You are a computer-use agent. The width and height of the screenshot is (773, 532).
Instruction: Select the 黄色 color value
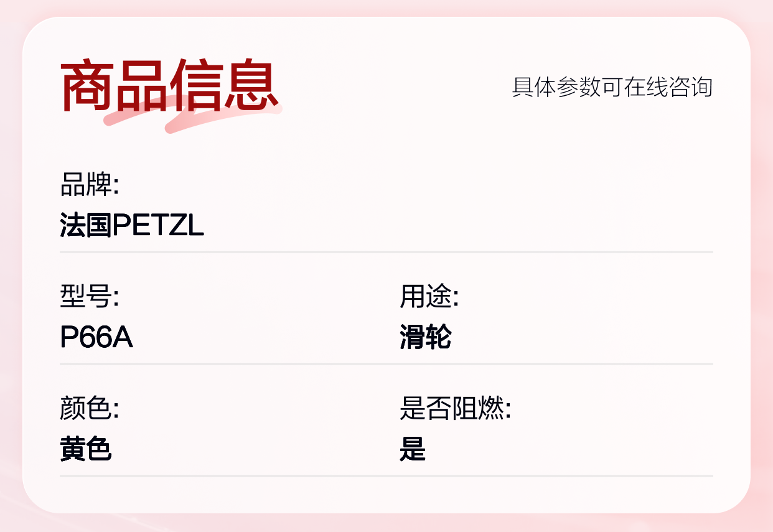click(86, 449)
